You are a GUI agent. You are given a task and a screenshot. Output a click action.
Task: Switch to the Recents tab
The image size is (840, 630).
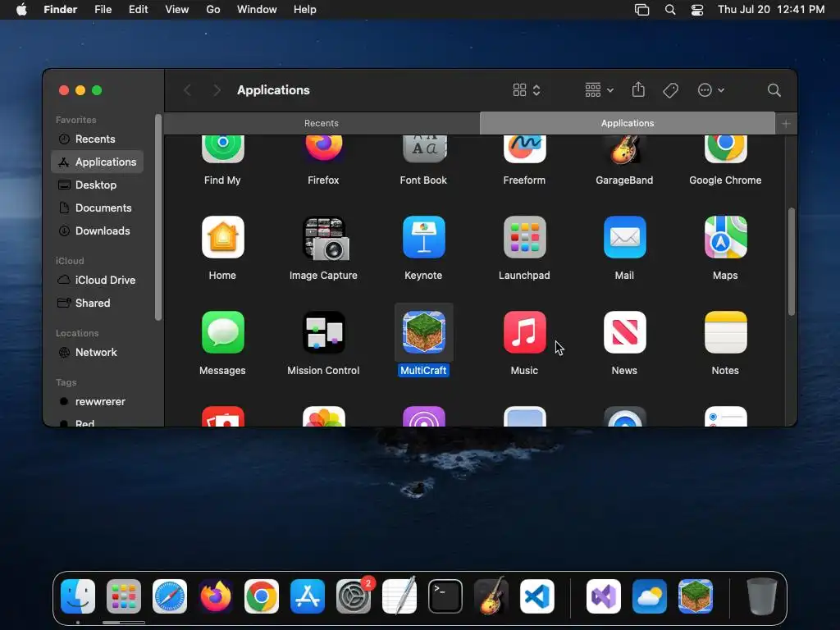click(x=322, y=123)
